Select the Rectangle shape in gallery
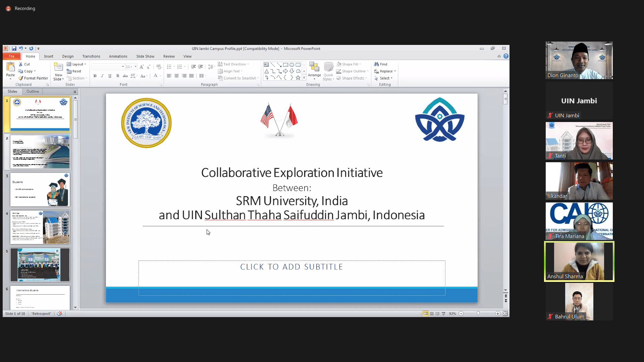 (x=285, y=65)
